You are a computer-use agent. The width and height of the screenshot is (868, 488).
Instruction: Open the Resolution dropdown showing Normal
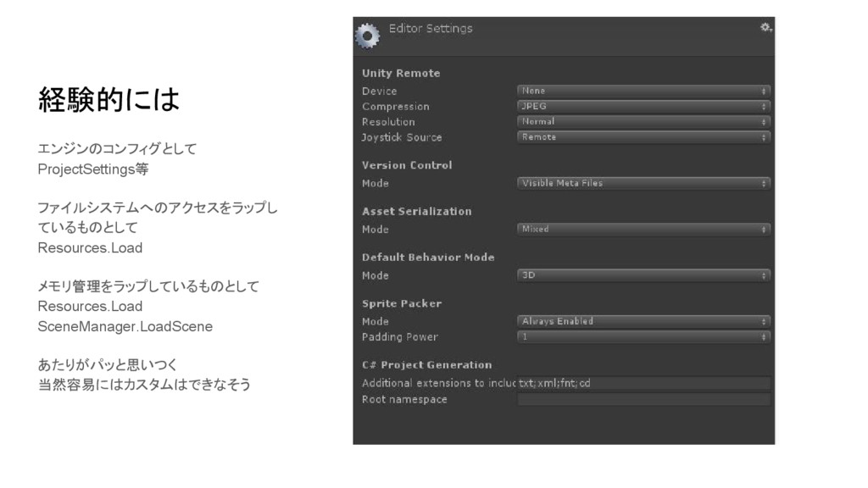coord(643,121)
